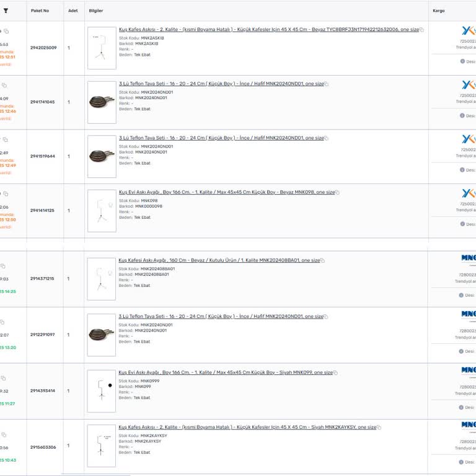Viewport: 476px width, 476px height.
Task: Copy title of Kuş Kafes Askısı Siyah MNK2KAYKSY
Action: click(379, 428)
